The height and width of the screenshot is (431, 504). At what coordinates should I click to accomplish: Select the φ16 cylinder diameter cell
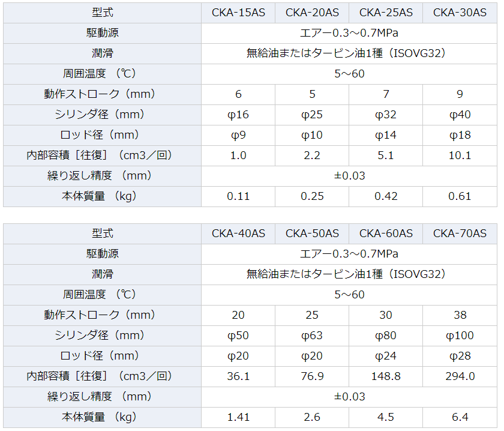[238, 115]
